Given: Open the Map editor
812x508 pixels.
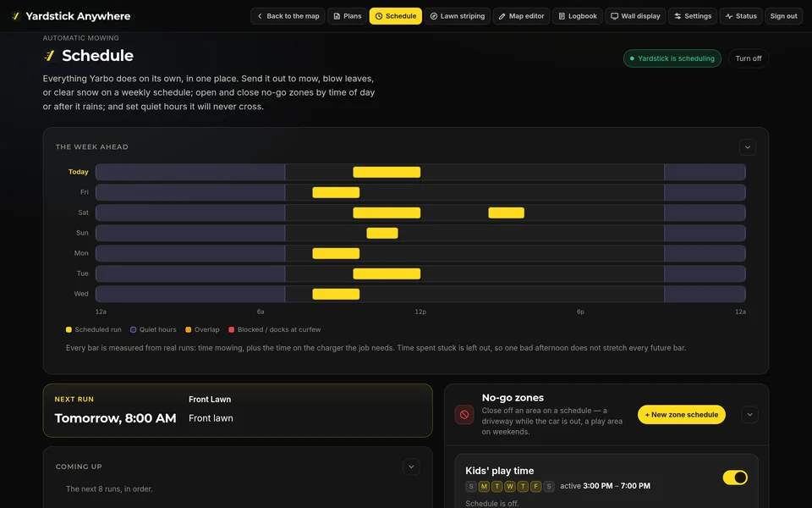Looking at the screenshot, I should 522,16.
